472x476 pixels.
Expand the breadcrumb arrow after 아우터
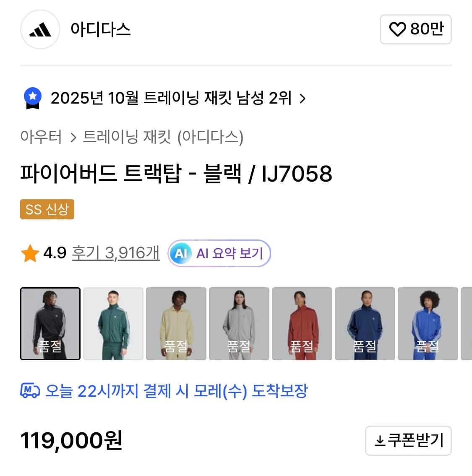(73, 137)
